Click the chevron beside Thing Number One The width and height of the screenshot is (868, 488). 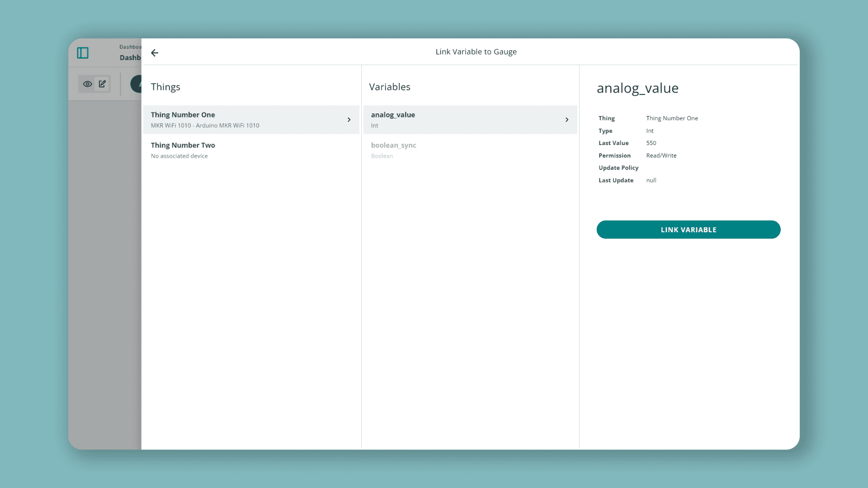(x=349, y=120)
